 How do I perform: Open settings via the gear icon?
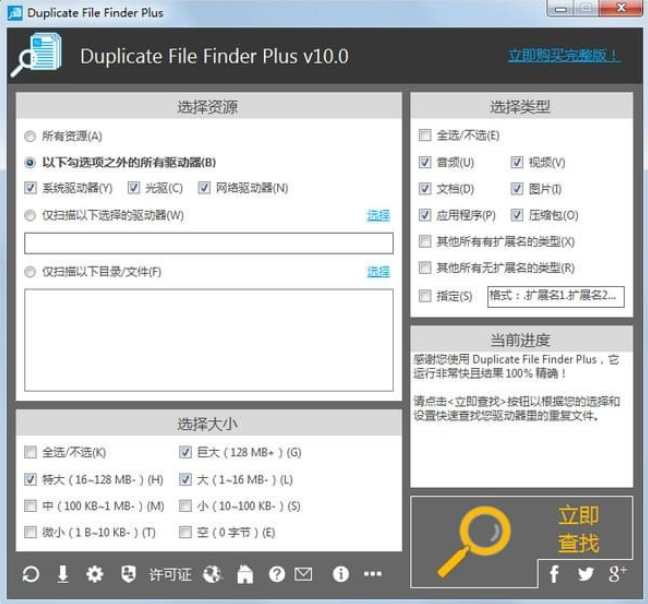coord(95,574)
